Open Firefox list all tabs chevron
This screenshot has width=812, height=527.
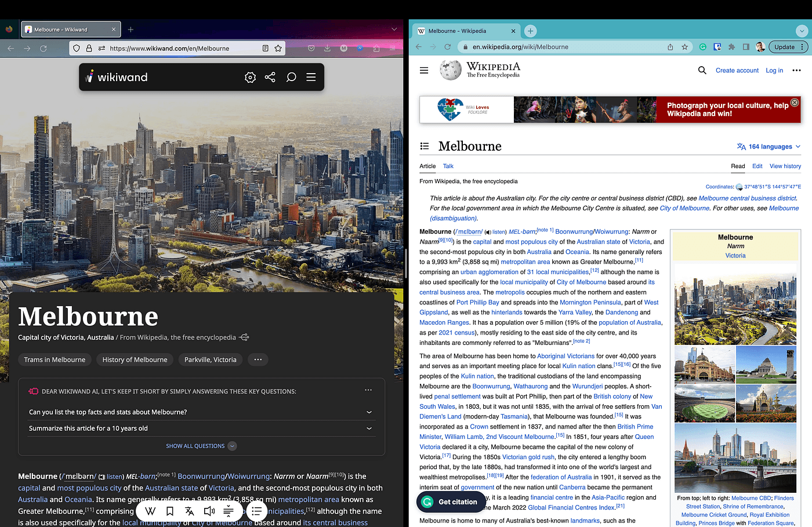[394, 29]
